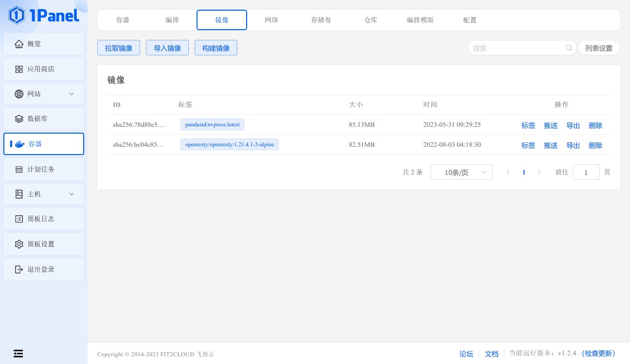Click the pandastd/nvpress:latest tag

coord(213,124)
